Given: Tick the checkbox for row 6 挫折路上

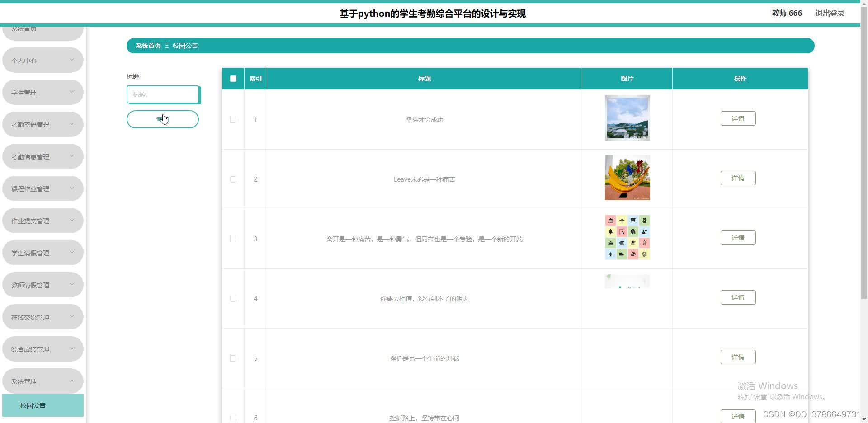Looking at the screenshot, I should pos(233,418).
